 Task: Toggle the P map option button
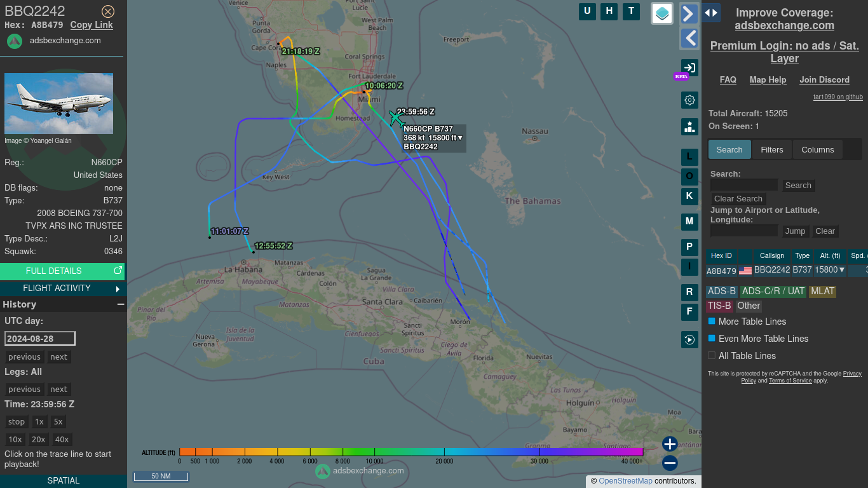pos(689,247)
